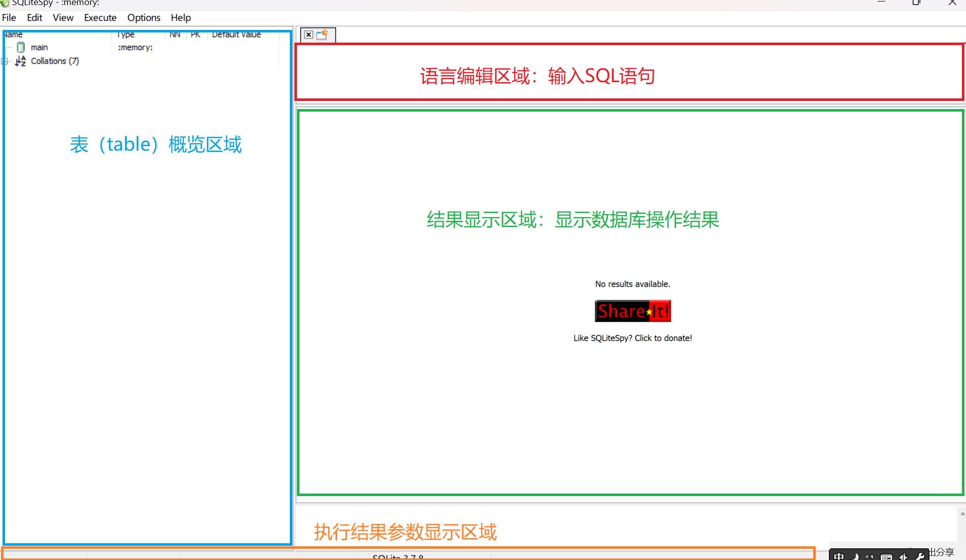The height and width of the screenshot is (560, 966).
Task: Expand the Collations (7) tree node
Action: click(x=4, y=61)
